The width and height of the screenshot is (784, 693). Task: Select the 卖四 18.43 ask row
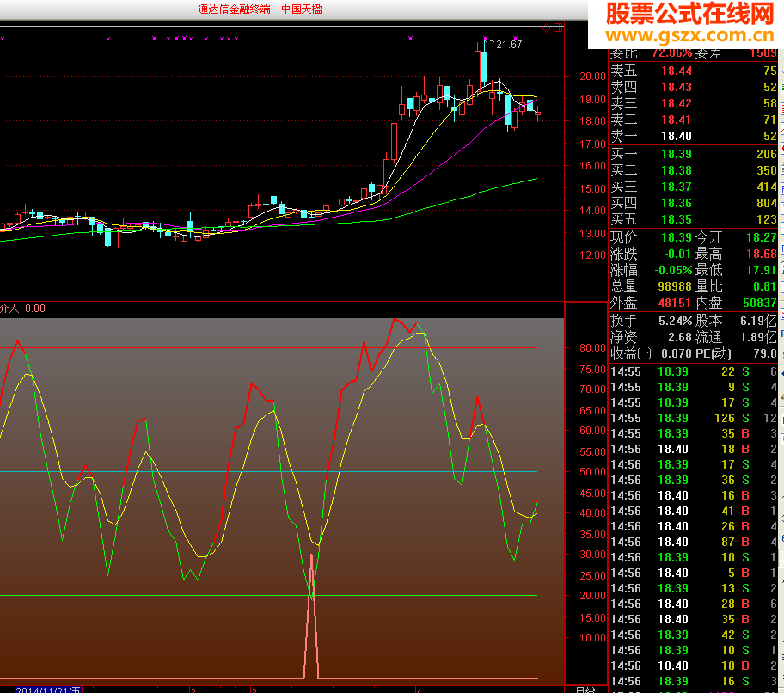tap(694, 87)
